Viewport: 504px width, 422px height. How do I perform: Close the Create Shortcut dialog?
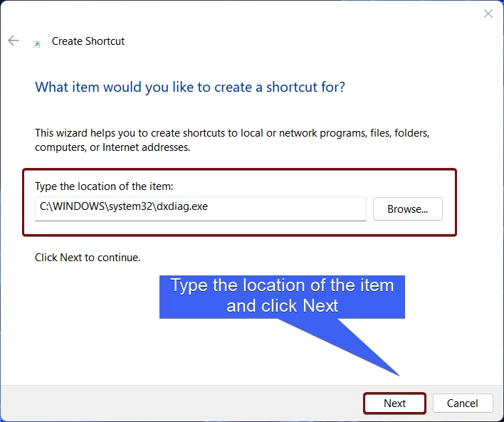click(x=488, y=14)
